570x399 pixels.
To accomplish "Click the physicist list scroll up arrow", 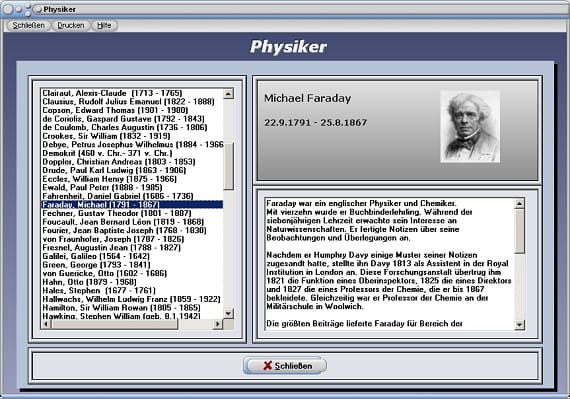I will pyautogui.click(x=228, y=94).
